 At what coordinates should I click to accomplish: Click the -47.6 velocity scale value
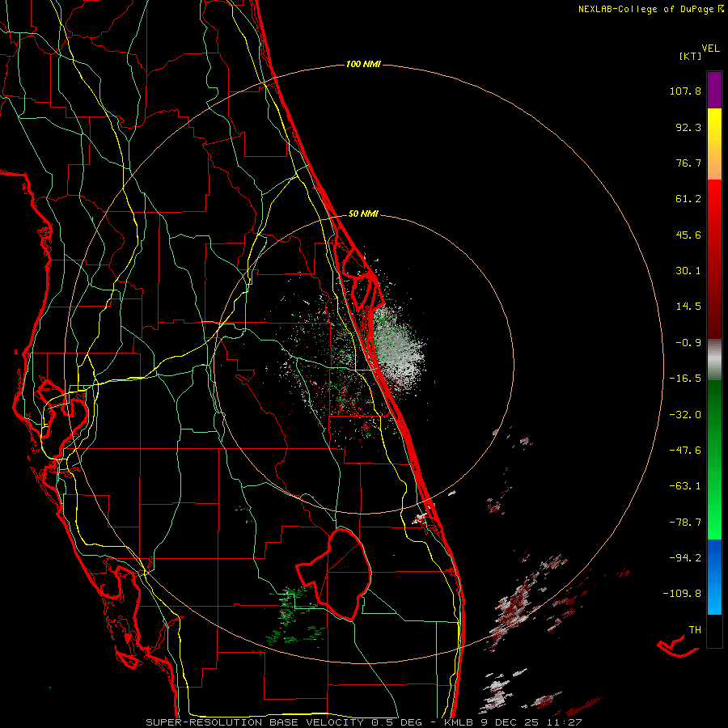click(685, 451)
